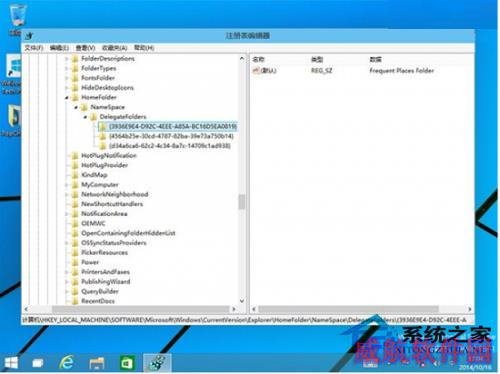Select the NetworkNeighborhood folder icon
The image size is (500, 374).
click(x=75, y=194)
